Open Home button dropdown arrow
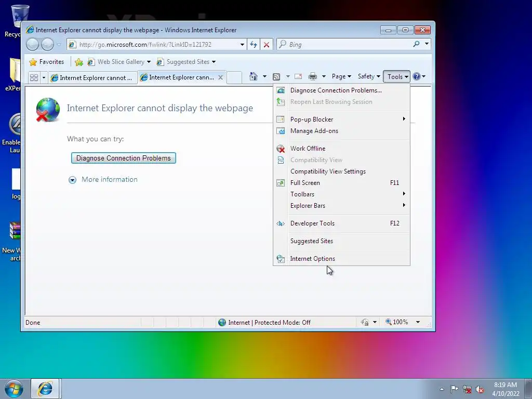Image resolution: width=532 pixels, height=399 pixels. pos(264,76)
